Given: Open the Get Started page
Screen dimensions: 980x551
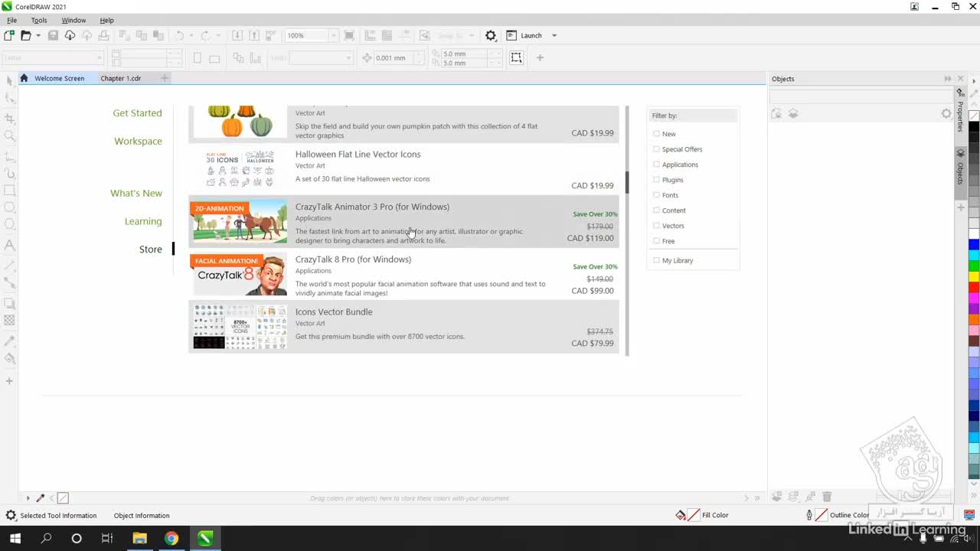Looking at the screenshot, I should [x=137, y=113].
